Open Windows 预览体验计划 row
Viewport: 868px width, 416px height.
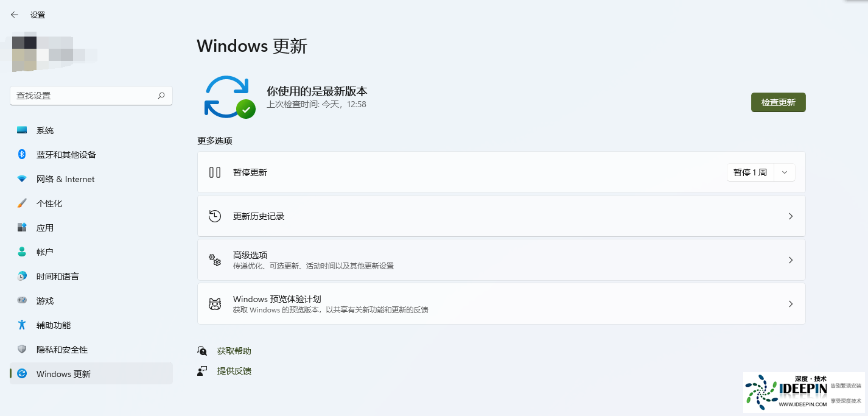502,304
